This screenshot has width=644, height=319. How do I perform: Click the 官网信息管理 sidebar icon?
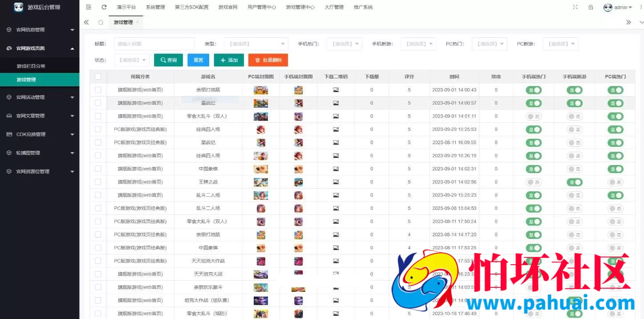coord(9,30)
